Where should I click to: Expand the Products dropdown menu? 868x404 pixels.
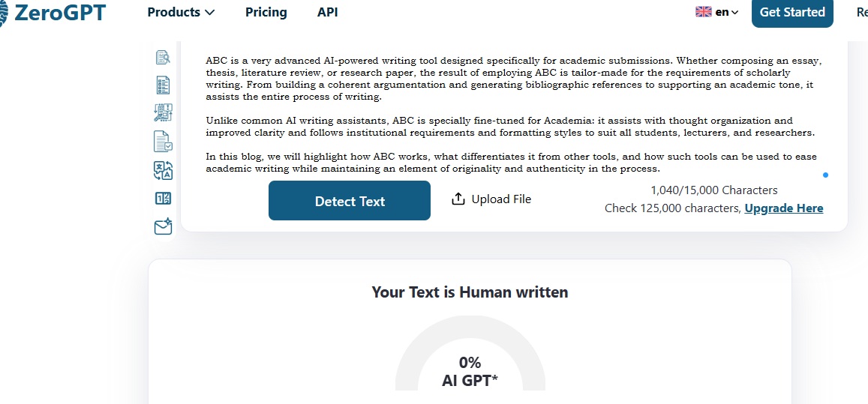tap(181, 12)
